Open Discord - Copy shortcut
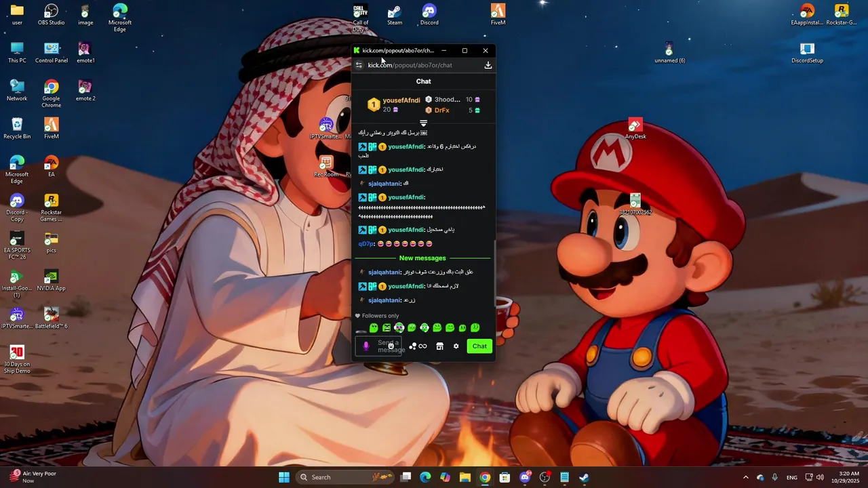The image size is (868, 488). [x=17, y=208]
